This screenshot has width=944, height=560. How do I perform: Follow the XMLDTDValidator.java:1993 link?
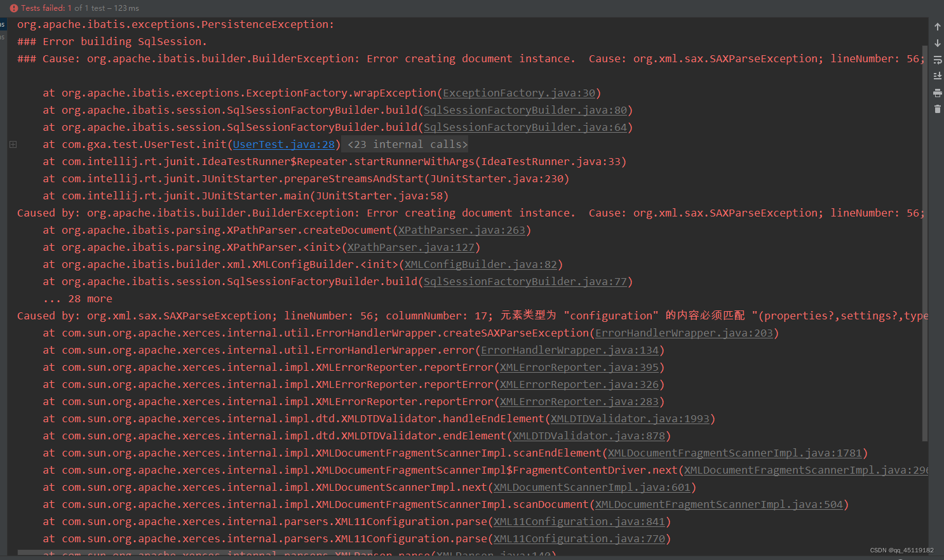click(630, 418)
